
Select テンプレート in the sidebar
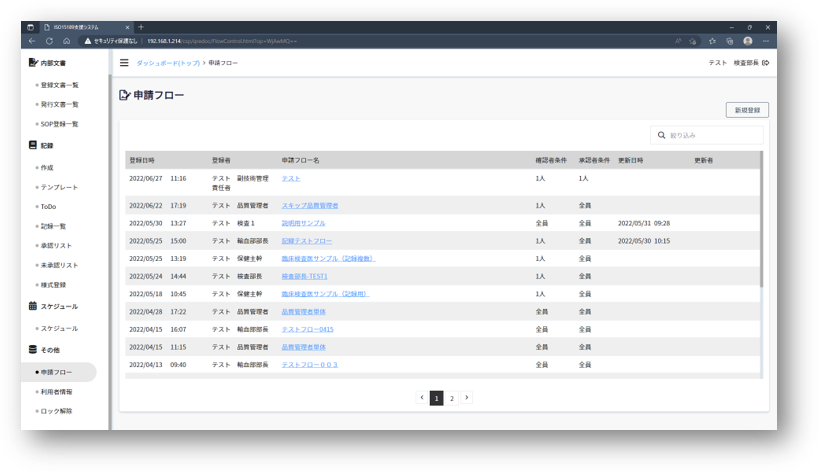coord(59,187)
